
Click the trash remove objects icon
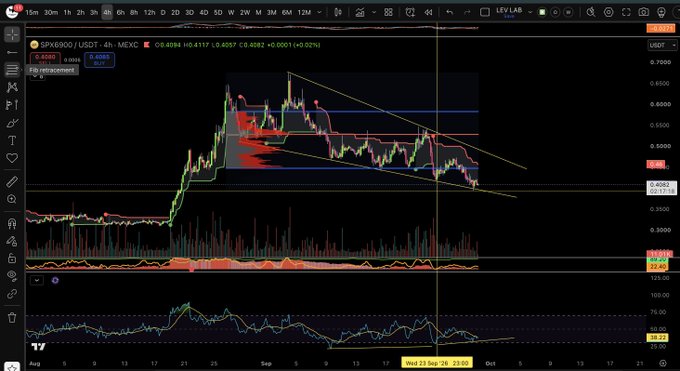click(12, 318)
